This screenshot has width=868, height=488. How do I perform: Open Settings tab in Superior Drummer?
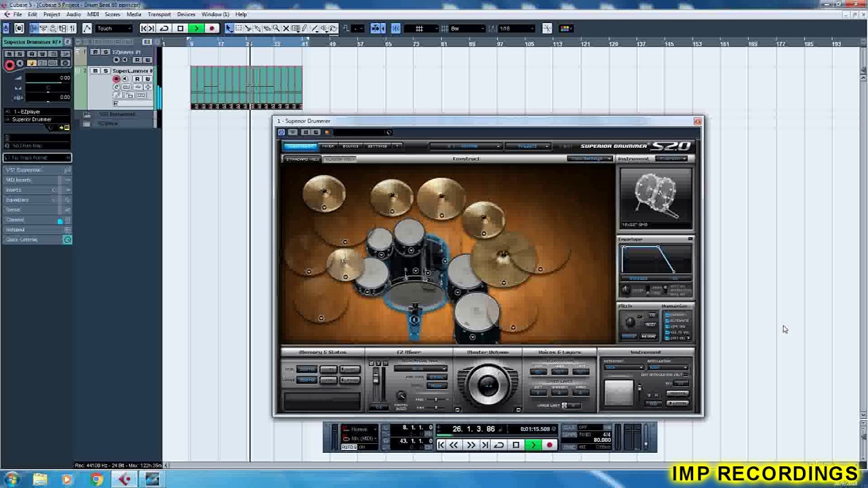pyautogui.click(x=378, y=146)
